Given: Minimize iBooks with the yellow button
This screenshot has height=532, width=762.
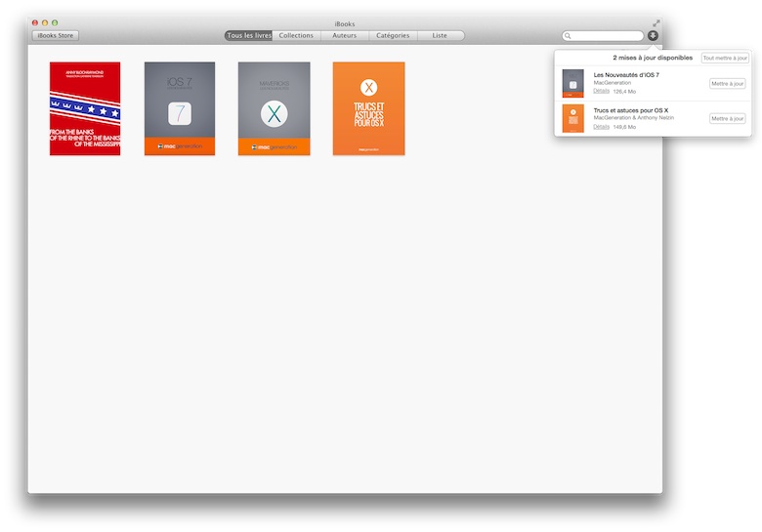Looking at the screenshot, I should [x=45, y=22].
